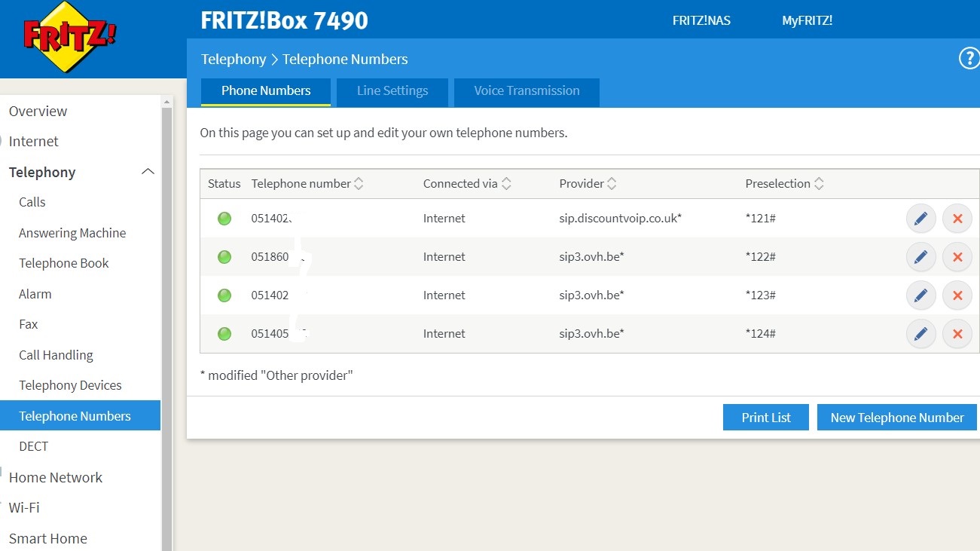Edit the sip.discountvoip.co.uk number entry

(x=920, y=219)
